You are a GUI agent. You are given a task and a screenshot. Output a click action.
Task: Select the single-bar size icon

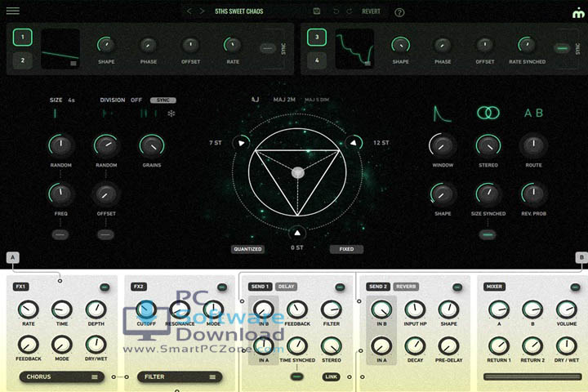(x=56, y=114)
